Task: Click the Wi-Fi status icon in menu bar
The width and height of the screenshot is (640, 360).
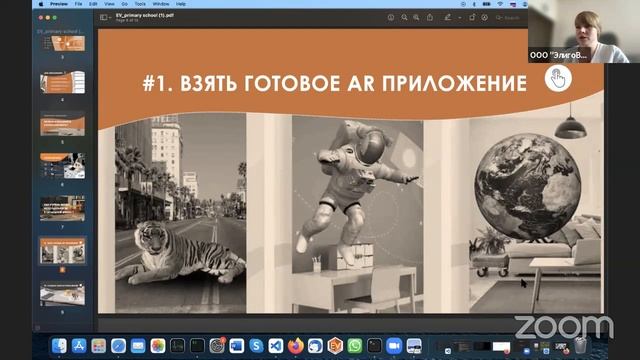Action: click(500, 4)
